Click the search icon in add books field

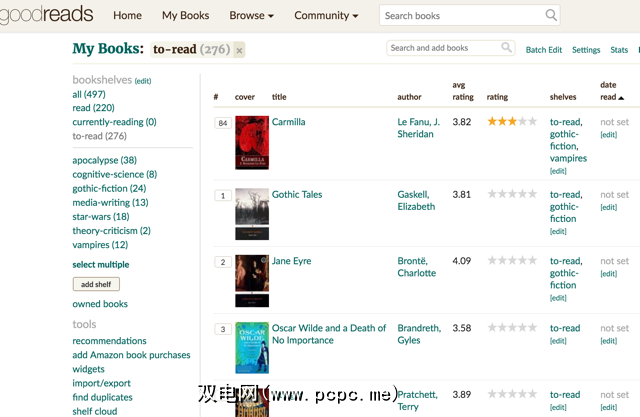507,47
